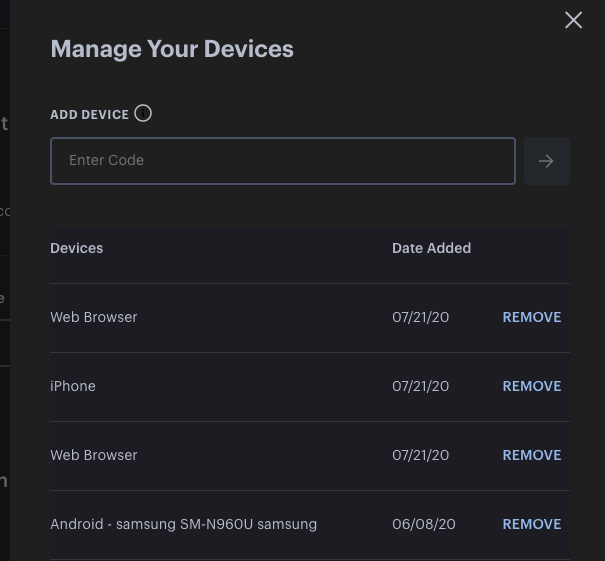Select the iPhone device name
This screenshot has width=605, height=561.
pos(73,386)
